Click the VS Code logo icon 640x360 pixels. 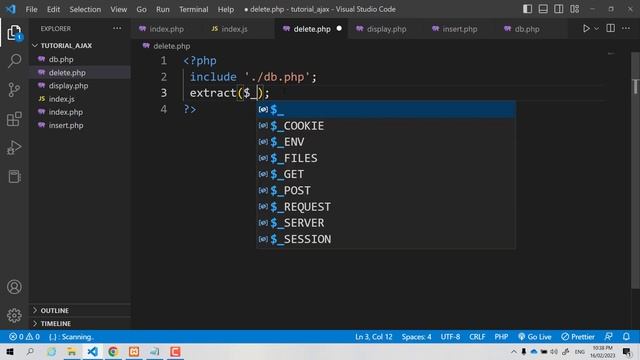[x=11, y=9]
